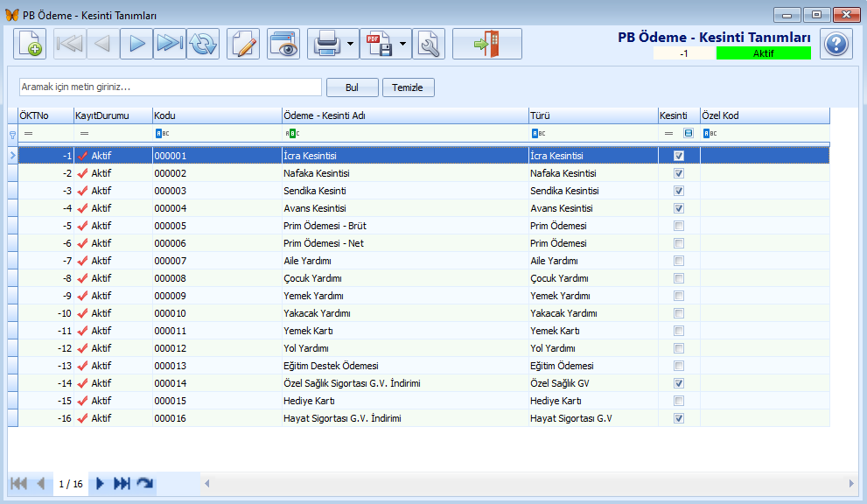Screen dimensions: 867x504
Task: Exit the window with door icon
Action: 487,44
